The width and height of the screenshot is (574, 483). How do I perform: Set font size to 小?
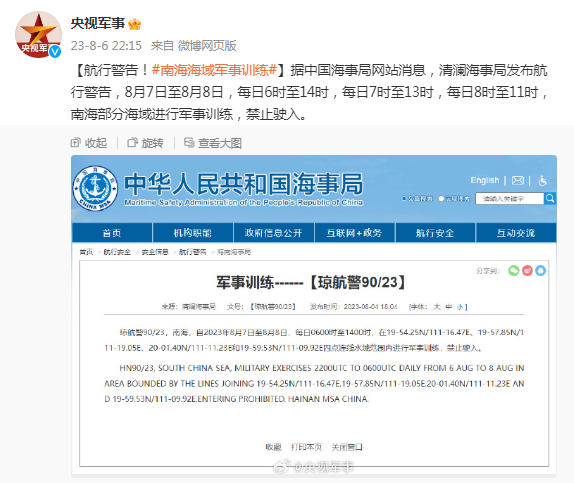point(460,307)
